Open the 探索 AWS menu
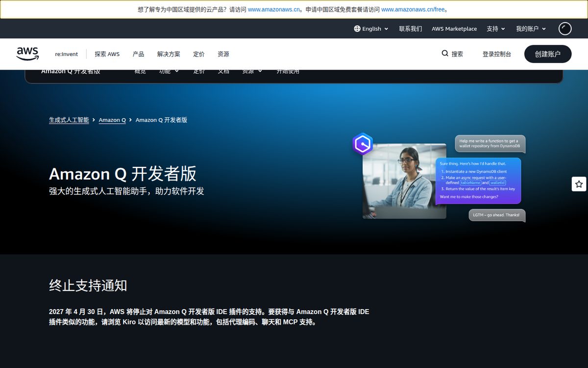 (x=107, y=54)
